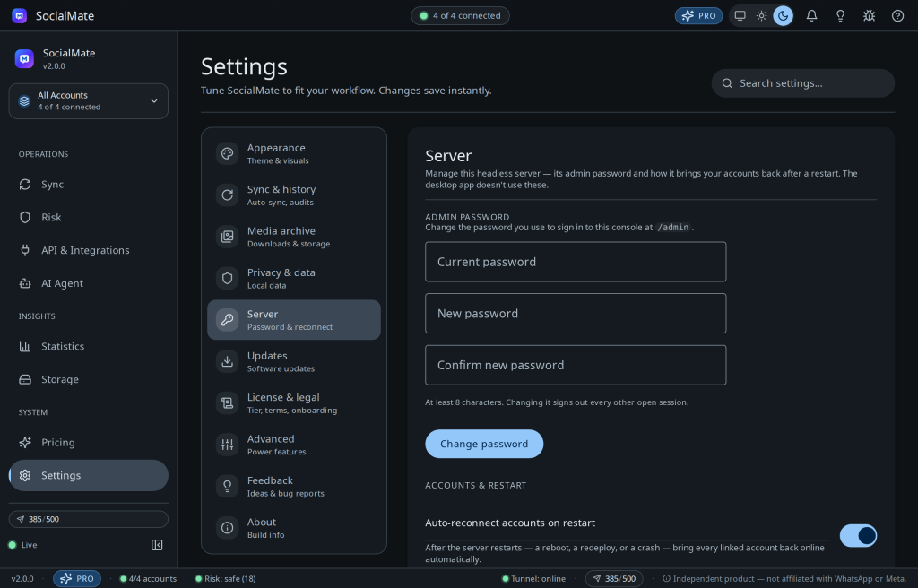
Task: Open the bug report icon in the top bar
Action: (869, 16)
